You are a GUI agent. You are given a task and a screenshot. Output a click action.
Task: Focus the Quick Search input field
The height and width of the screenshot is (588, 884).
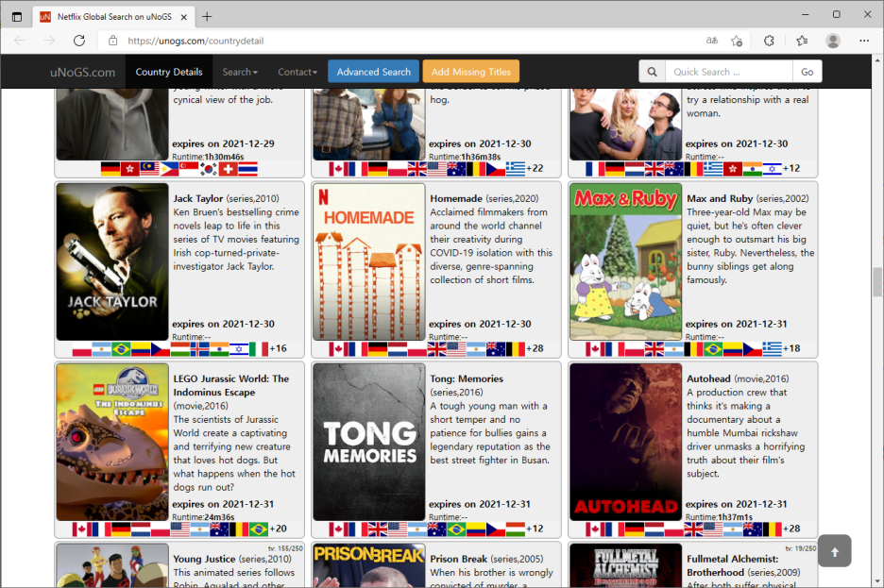[x=729, y=72]
